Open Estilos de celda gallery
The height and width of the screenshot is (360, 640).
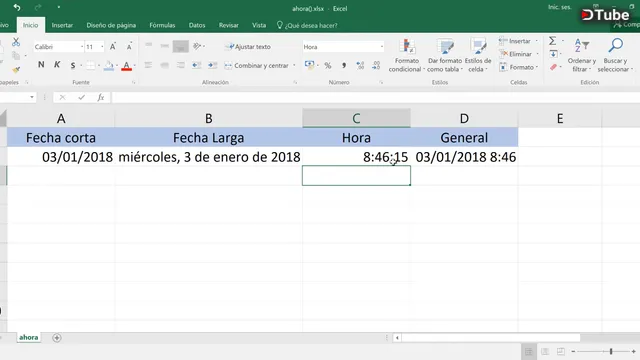pos(478,55)
